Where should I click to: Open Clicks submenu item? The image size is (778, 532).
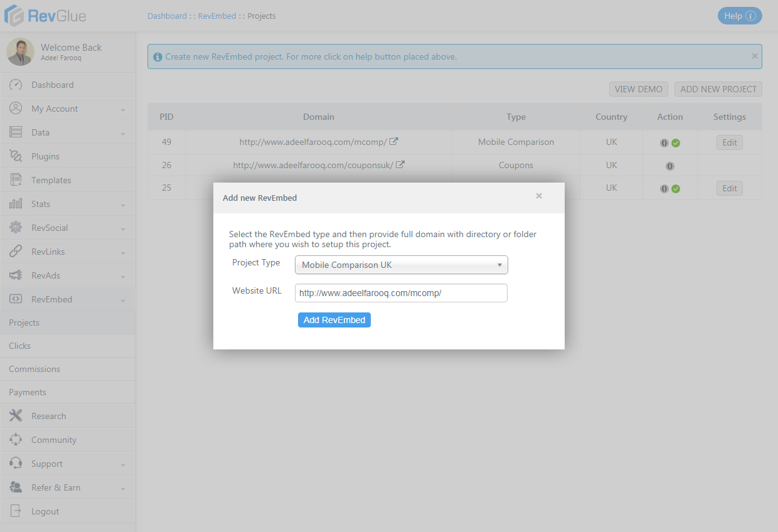[67, 346]
